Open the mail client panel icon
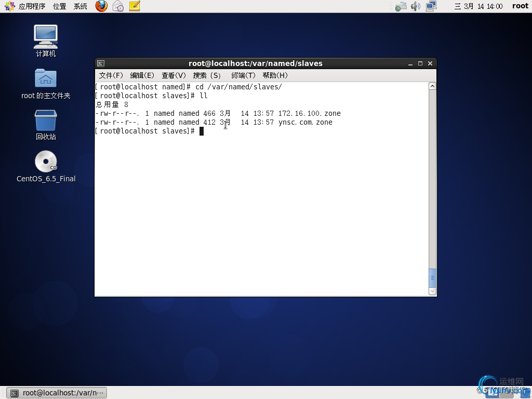 pos(118,6)
